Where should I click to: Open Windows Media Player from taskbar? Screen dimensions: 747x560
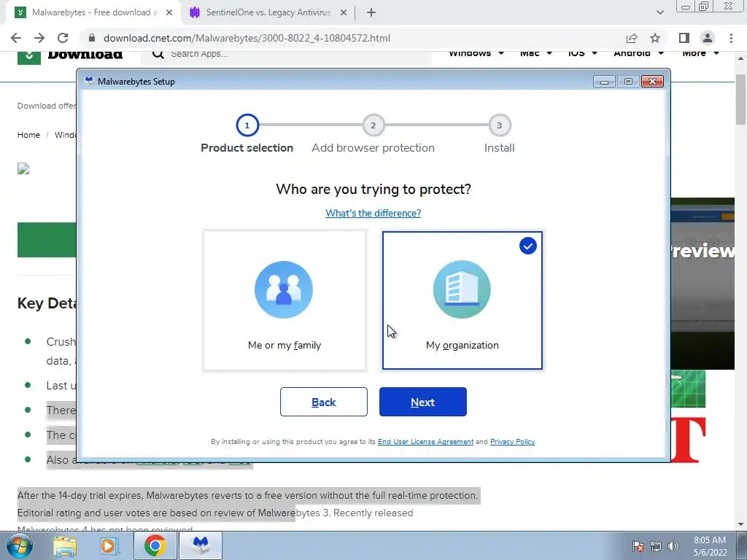tap(108, 545)
